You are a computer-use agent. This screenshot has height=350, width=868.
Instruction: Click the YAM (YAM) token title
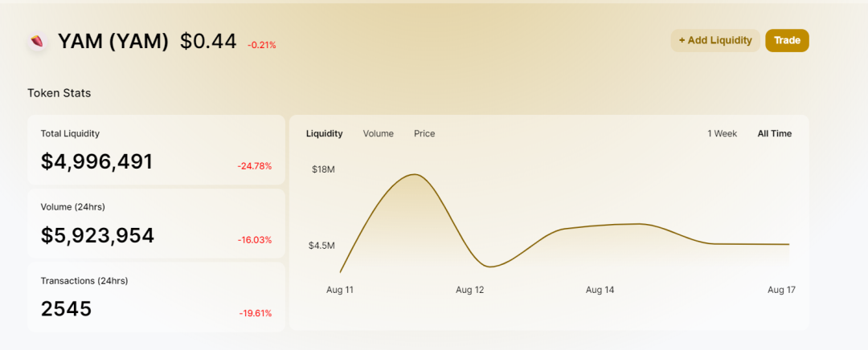point(113,42)
